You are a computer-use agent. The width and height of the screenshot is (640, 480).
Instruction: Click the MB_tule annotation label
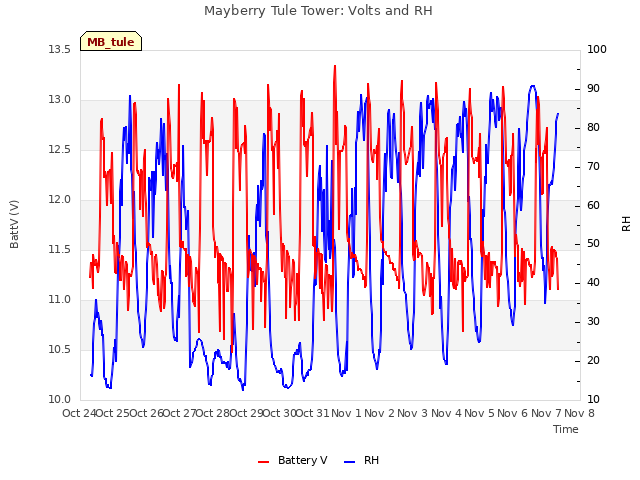pos(111,42)
